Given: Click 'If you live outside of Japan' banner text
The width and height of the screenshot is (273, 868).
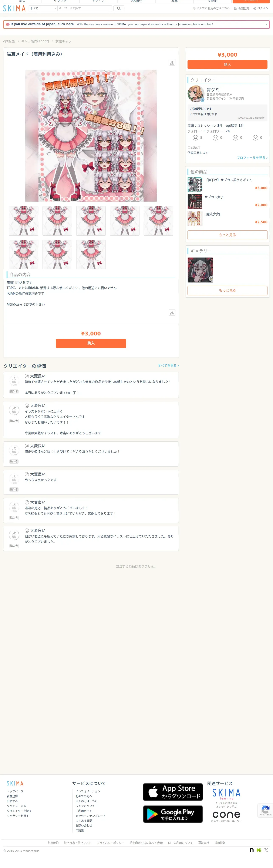Looking at the screenshot, I should tap(42, 24).
